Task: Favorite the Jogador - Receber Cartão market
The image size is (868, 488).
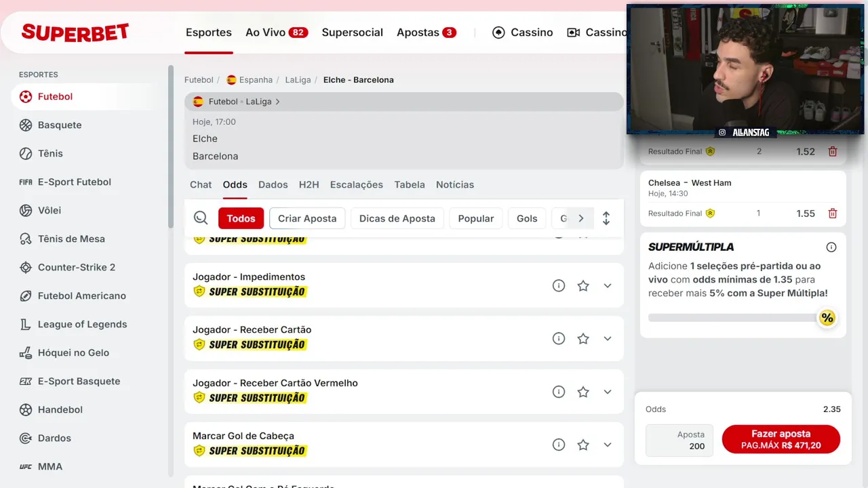Action: click(583, 339)
